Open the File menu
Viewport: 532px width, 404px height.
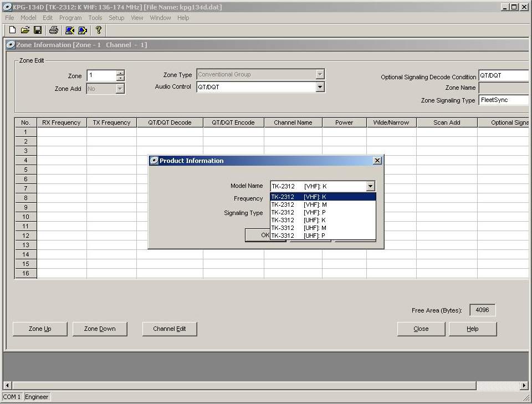coord(9,18)
